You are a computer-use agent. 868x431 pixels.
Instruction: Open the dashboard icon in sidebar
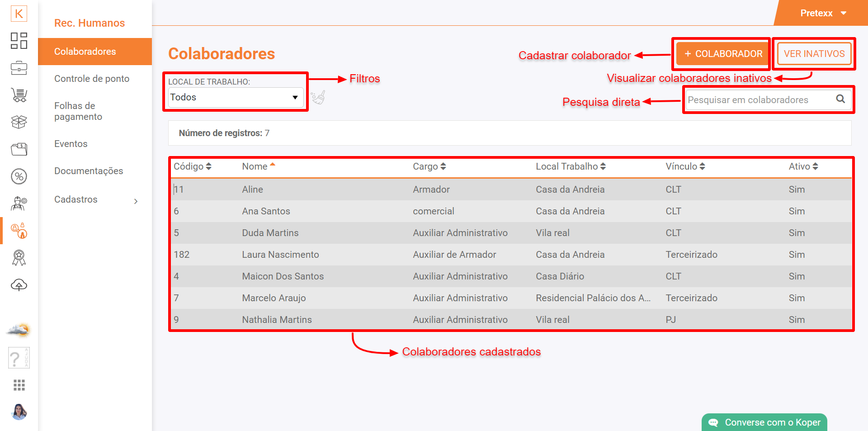(x=19, y=41)
